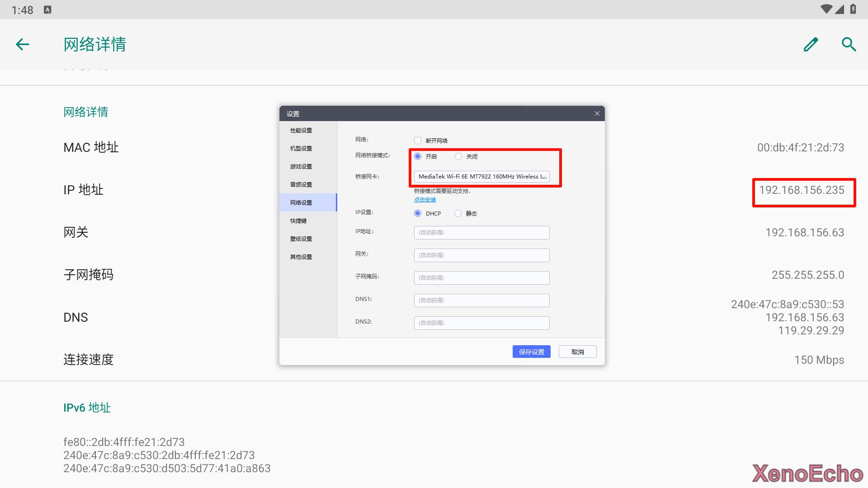Tap the back arrow icon
This screenshot has width=868, height=488.
(x=23, y=44)
